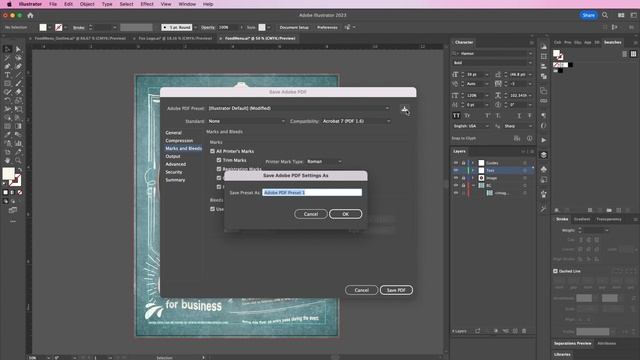Select the Type tool
The image size is (640, 360).
[x=7, y=75]
